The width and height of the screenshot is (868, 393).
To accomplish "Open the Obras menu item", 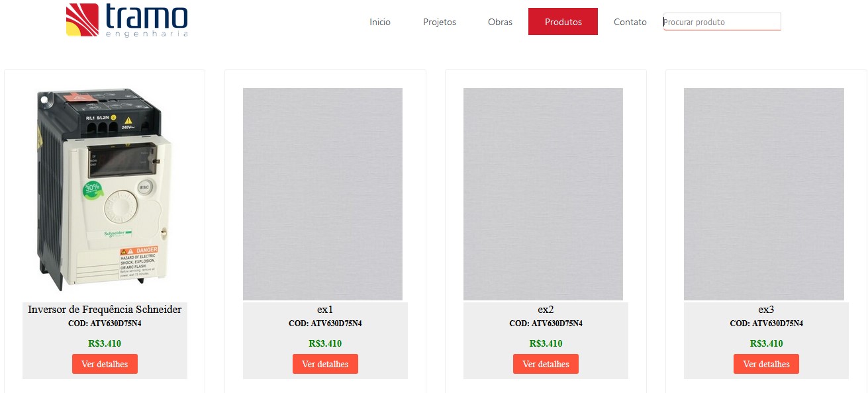I will (500, 22).
